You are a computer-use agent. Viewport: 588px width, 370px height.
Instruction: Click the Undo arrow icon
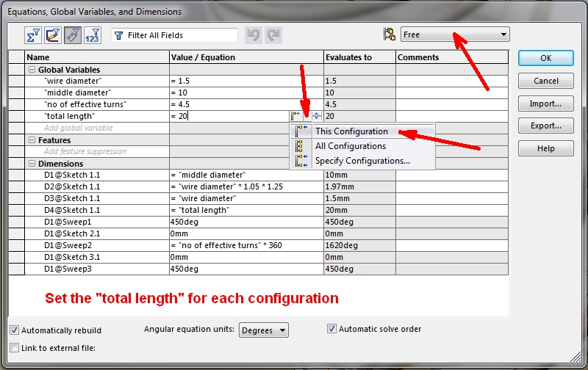(x=254, y=35)
